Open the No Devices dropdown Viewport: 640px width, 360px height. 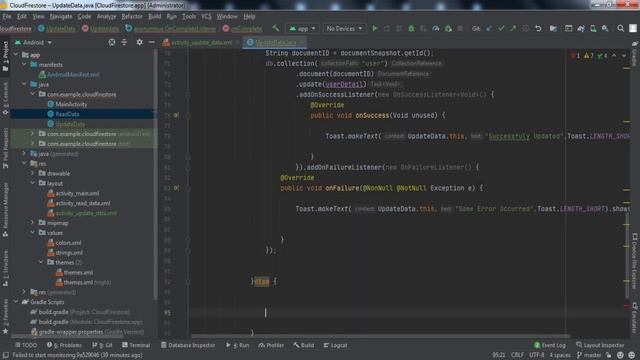(344, 29)
